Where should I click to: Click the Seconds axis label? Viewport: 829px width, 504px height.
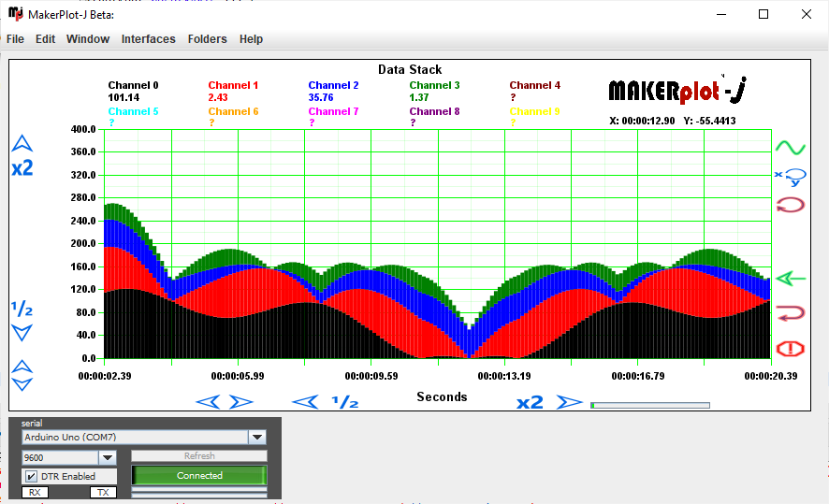point(442,396)
